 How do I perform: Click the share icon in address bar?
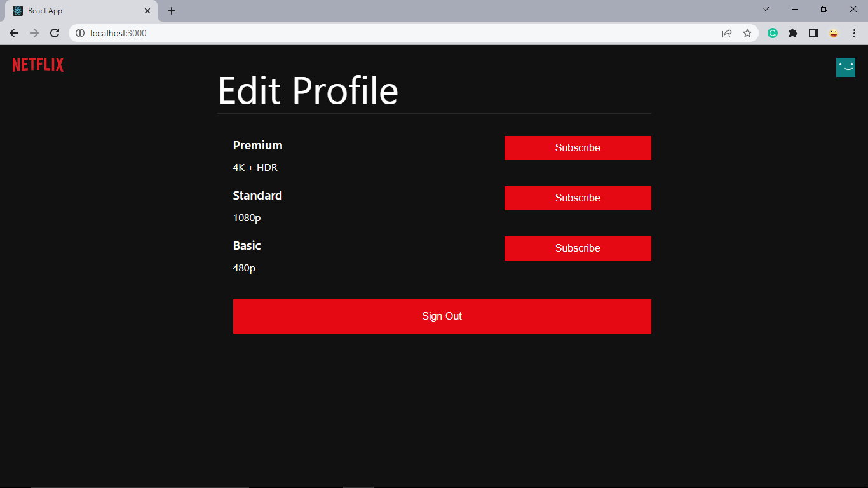726,33
